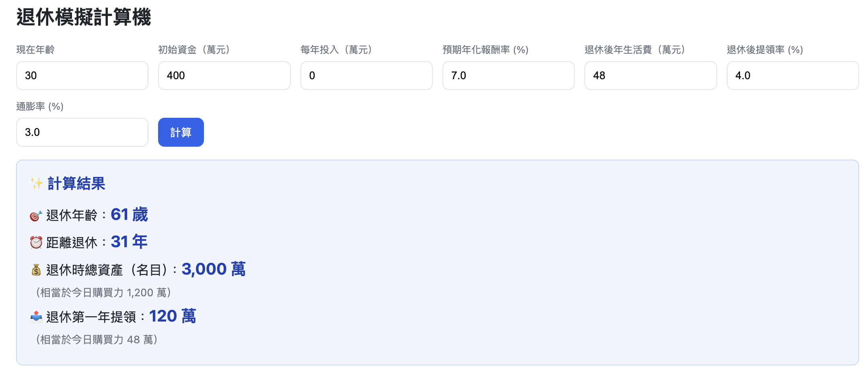The image size is (868, 373).
Task: Click into the 初始資金 input showing 400
Action: pyautogui.click(x=224, y=76)
